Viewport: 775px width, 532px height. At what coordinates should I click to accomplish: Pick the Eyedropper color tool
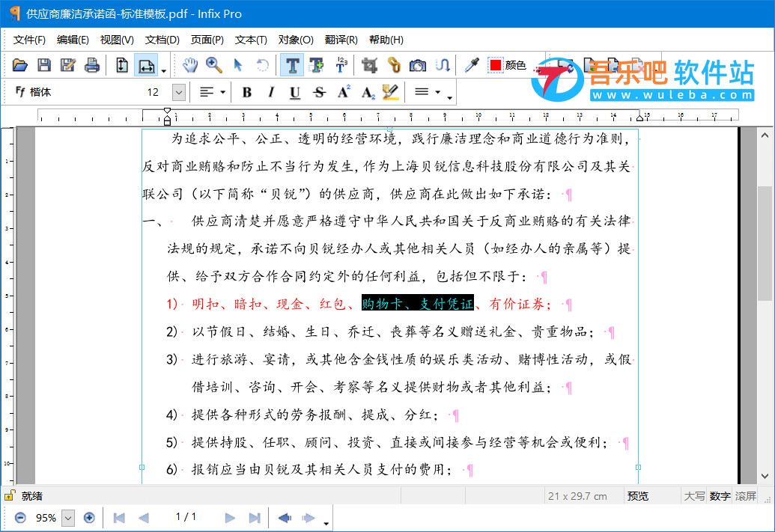472,65
